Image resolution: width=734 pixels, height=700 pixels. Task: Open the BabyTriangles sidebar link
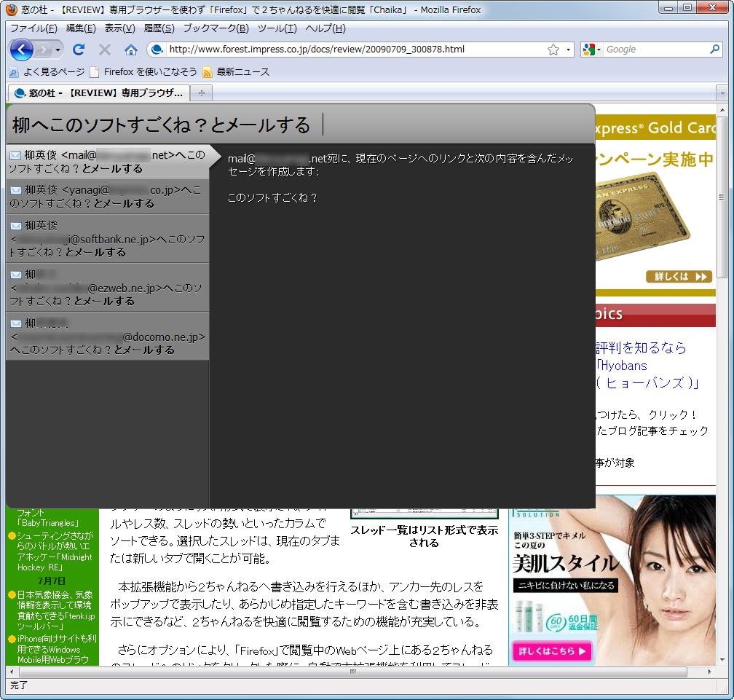point(50,518)
